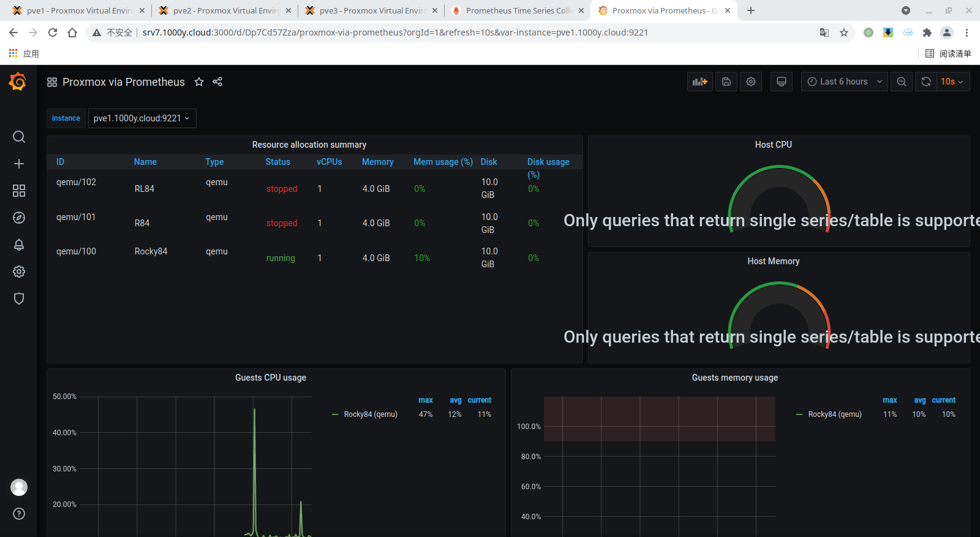Open dashboard settings gear in top toolbar
The width and height of the screenshot is (980, 537).
pos(751,82)
